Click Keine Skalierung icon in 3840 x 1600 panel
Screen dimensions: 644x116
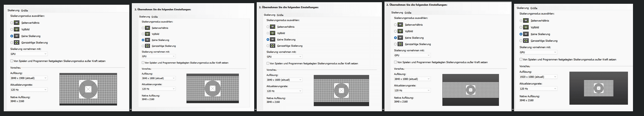coord(273,39)
